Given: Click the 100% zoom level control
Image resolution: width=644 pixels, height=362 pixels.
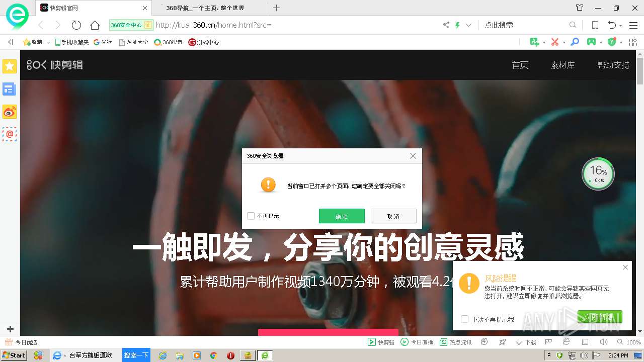Looking at the screenshot, I should [x=629, y=342].
